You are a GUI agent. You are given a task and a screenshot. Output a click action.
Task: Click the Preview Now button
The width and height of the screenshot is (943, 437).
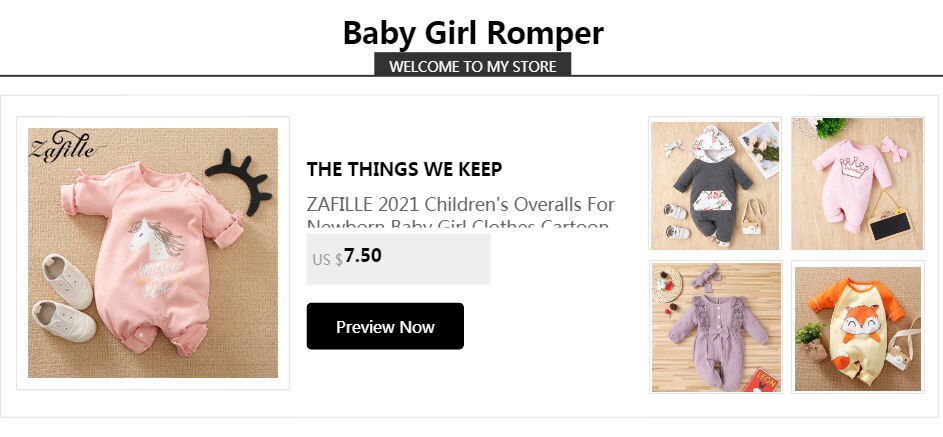[x=385, y=326]
